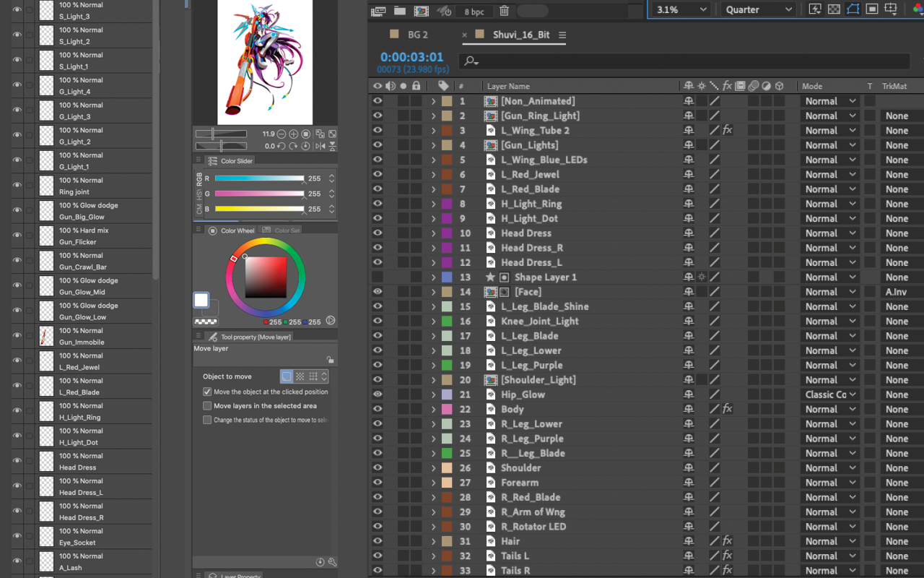Click the Mode column header
The width and height of the screenshot is (924, 578).
point(812,86)
